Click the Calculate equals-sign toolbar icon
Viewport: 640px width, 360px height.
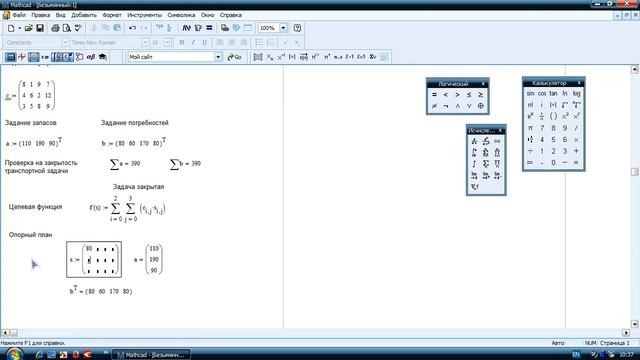[x=209, y=28]
